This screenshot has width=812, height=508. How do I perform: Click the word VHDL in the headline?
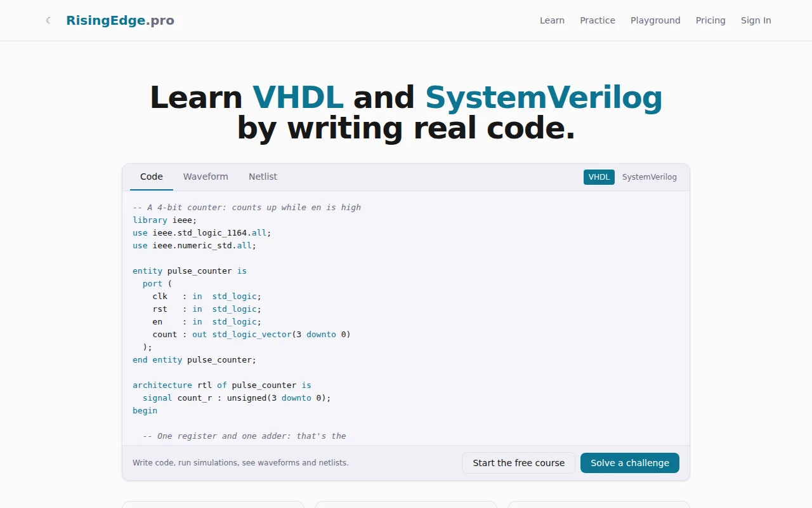click(298, 98)
